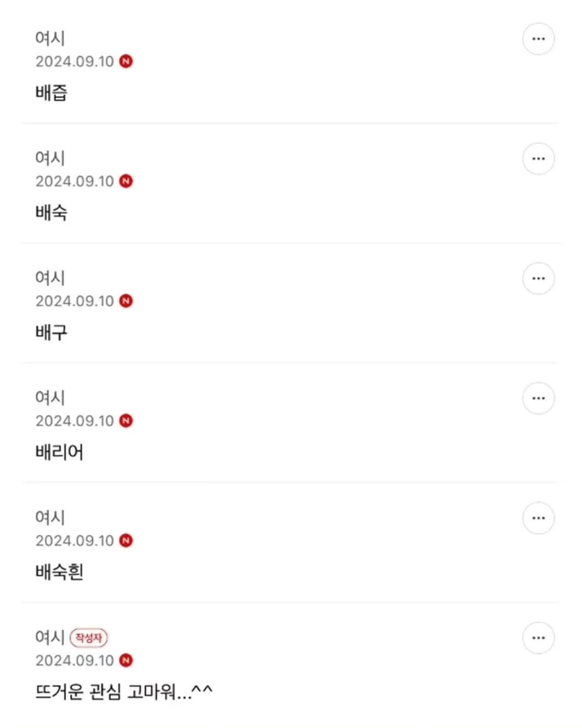Screen dimensions: 582x728
Task: Open the 여시 profile above the 배즙 comment
Action: (x=50, y=38)
